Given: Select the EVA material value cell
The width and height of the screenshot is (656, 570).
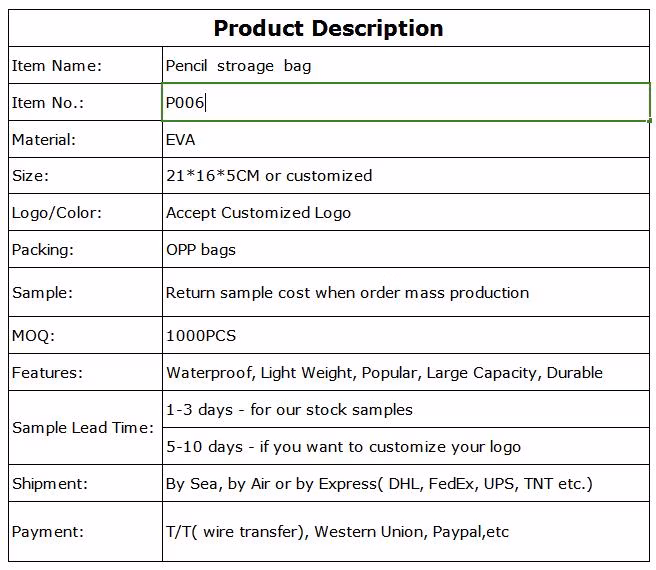Looking at the screenshot, I should [405, 140].
